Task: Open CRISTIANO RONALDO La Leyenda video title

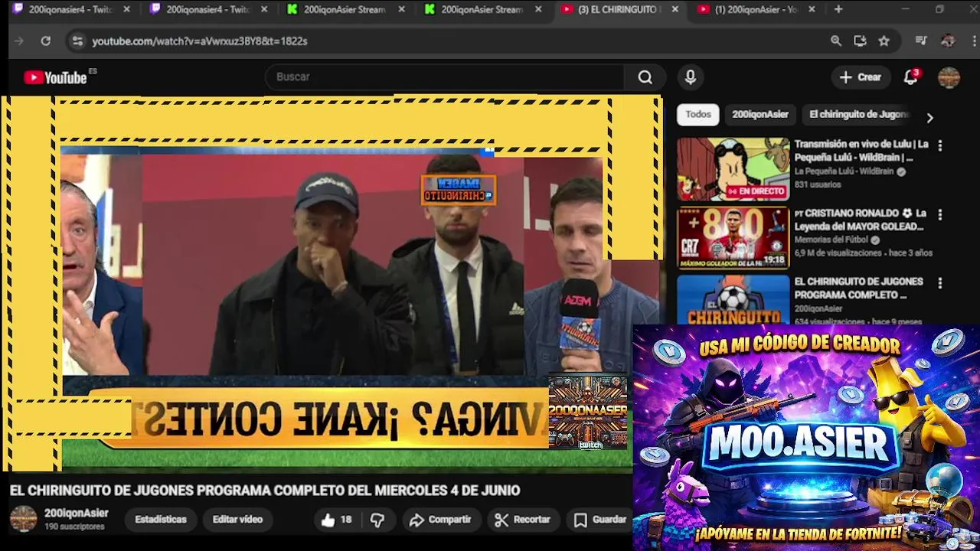Action: [859, 220]
